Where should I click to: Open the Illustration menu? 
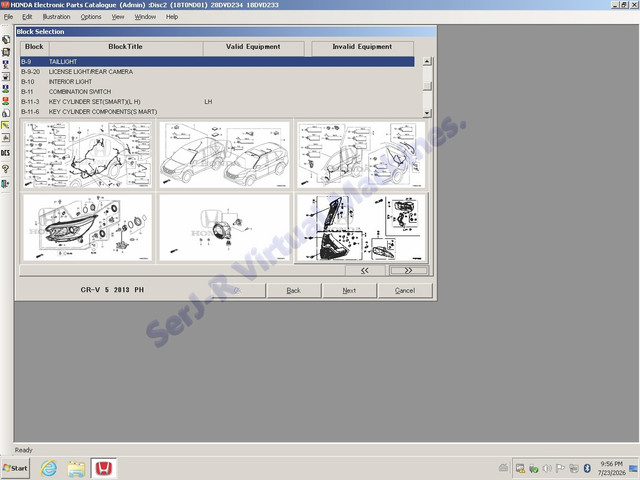tap(56, 17)
